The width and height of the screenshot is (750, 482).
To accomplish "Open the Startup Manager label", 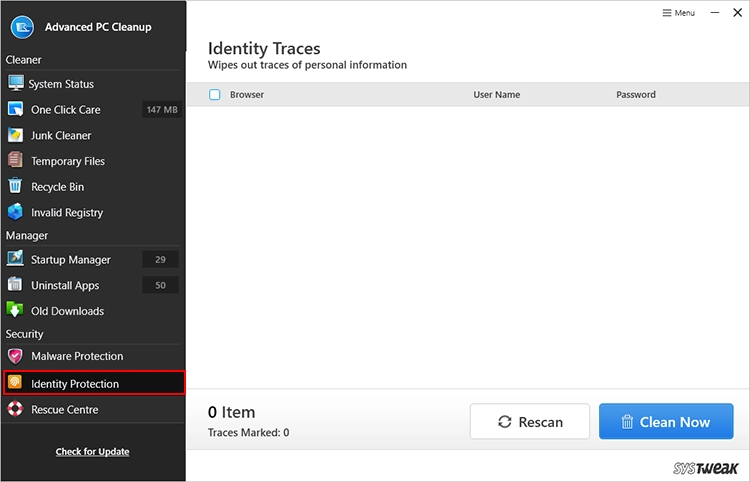I will 71,260.
